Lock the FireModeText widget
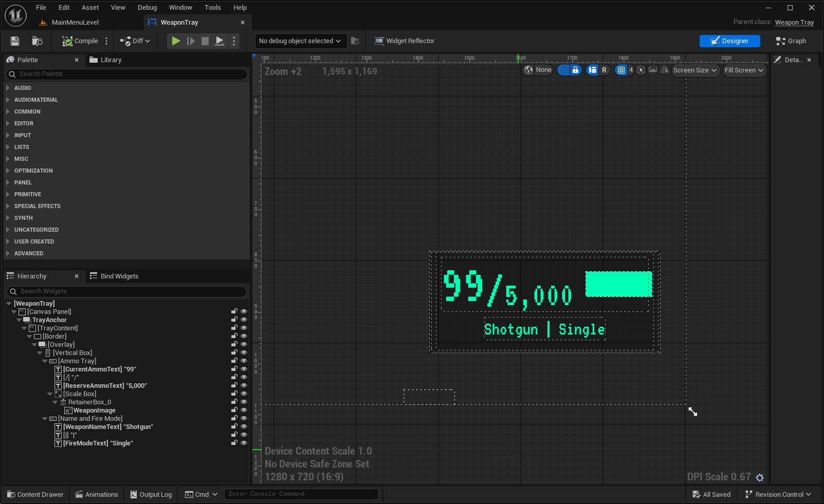This screenshot has width=824, height=504. pos(234,443)
